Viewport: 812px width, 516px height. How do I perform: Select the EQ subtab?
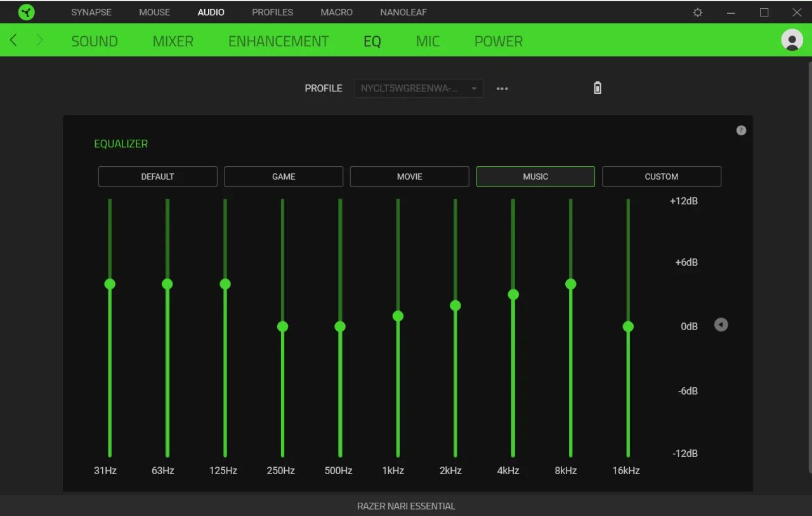[x=372, y=41]
